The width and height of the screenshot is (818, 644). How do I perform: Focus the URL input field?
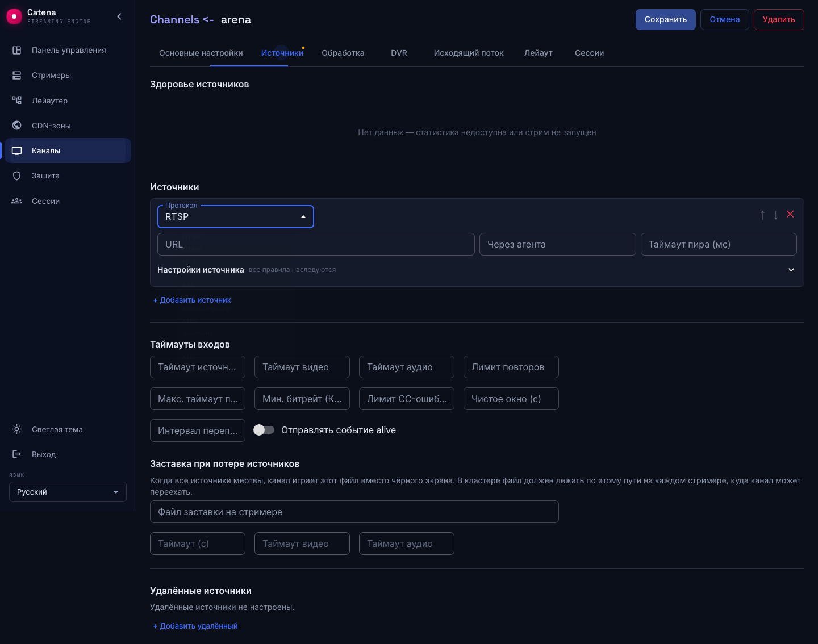point(316,244)
